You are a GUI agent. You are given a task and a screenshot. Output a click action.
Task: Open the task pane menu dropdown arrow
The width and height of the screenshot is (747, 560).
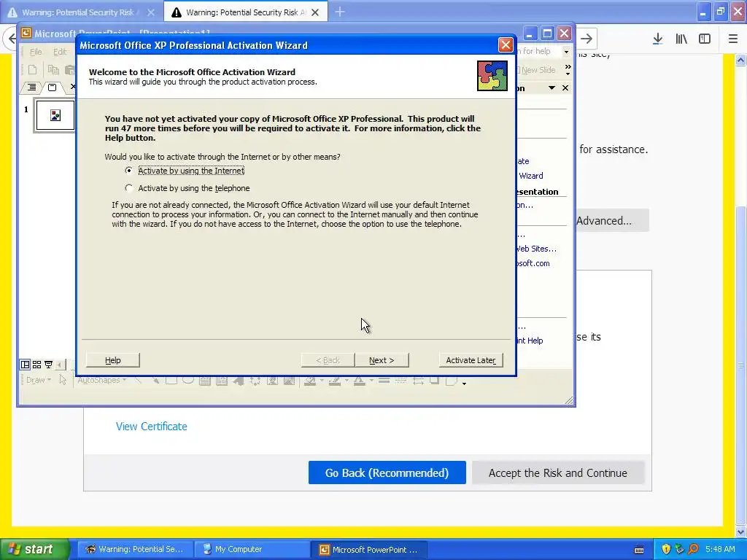pyautogui.click(x=551, y=88)
